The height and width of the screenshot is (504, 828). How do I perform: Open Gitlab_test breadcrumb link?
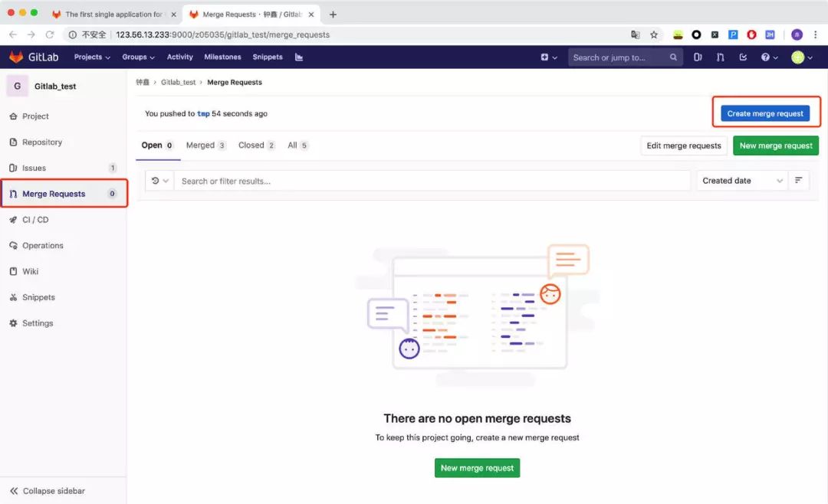click(x=178, y=82)
